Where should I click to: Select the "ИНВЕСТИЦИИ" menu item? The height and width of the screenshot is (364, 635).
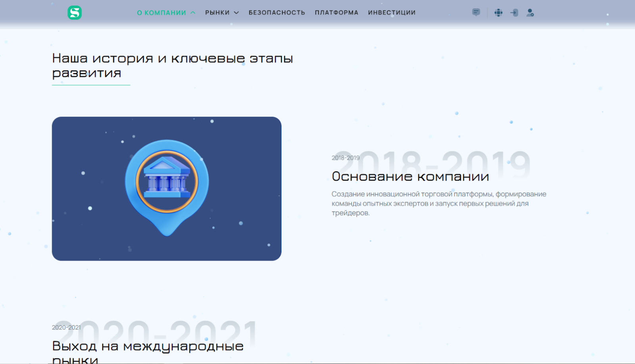pos(392,12)
